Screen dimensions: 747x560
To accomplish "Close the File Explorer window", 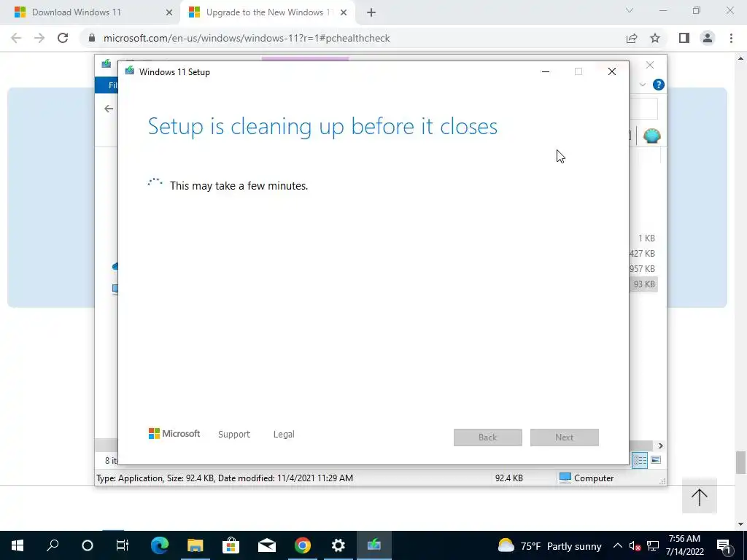I will pyautogui.click(x=650, y=65).
